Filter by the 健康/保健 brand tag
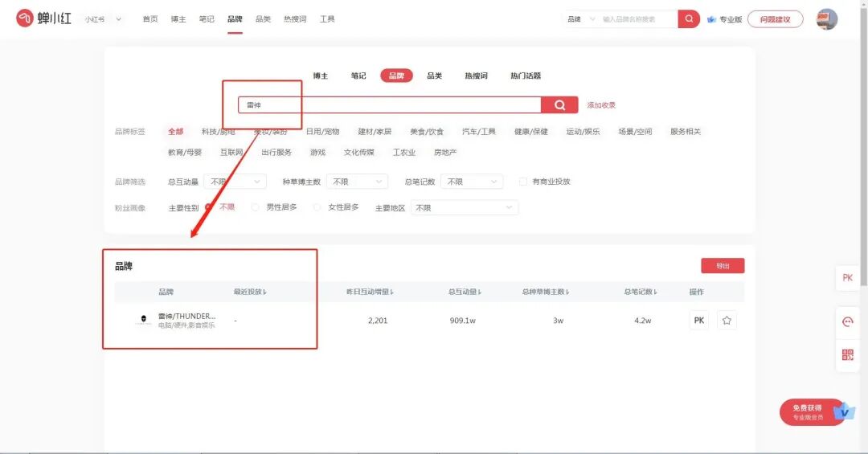 531,132
